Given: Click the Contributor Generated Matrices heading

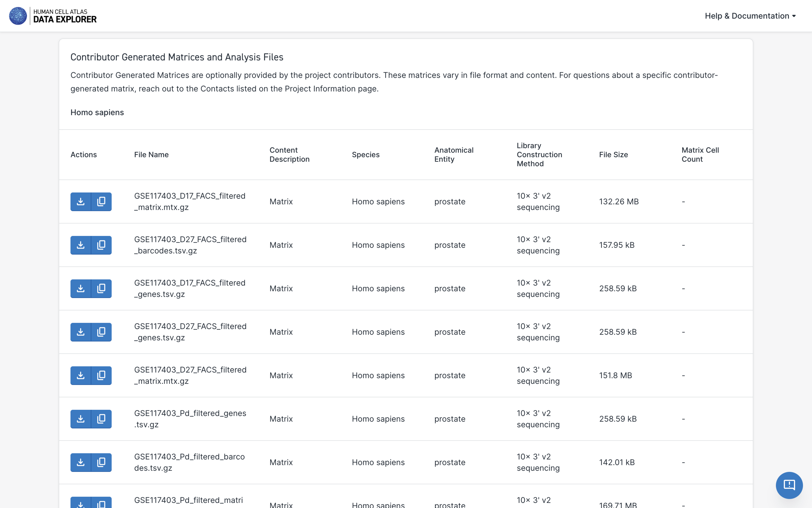Looking at the screenshot, I should tap(177, 57).
